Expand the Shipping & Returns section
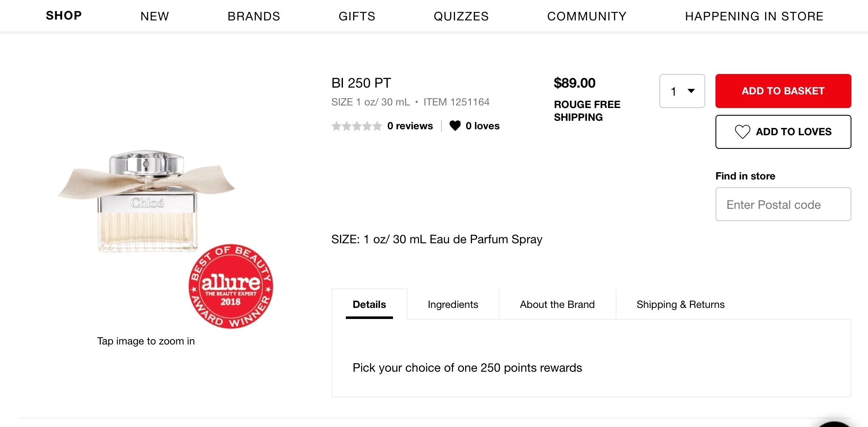Screen dimensions: 868x427 (680, 304)
